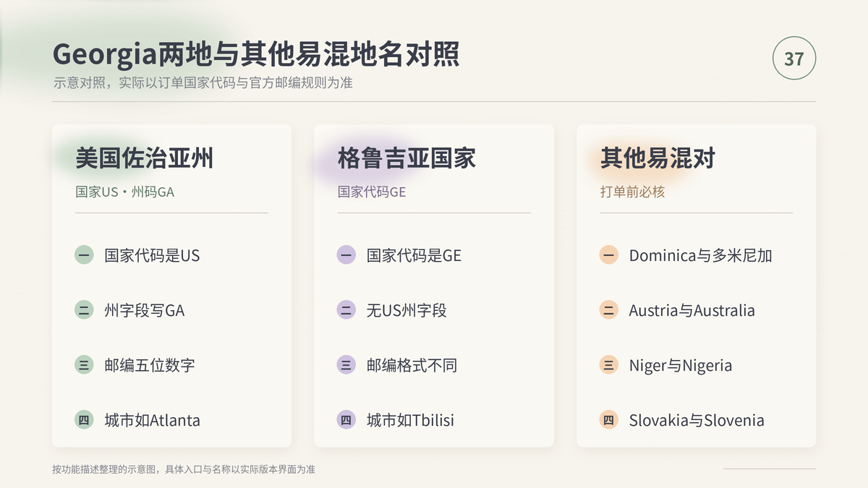Image resolution: width=868 pixels, height=488 pixels.
Task: Select the text 国家代码是US
Action: pyautogui.click(x=152, y=255)
